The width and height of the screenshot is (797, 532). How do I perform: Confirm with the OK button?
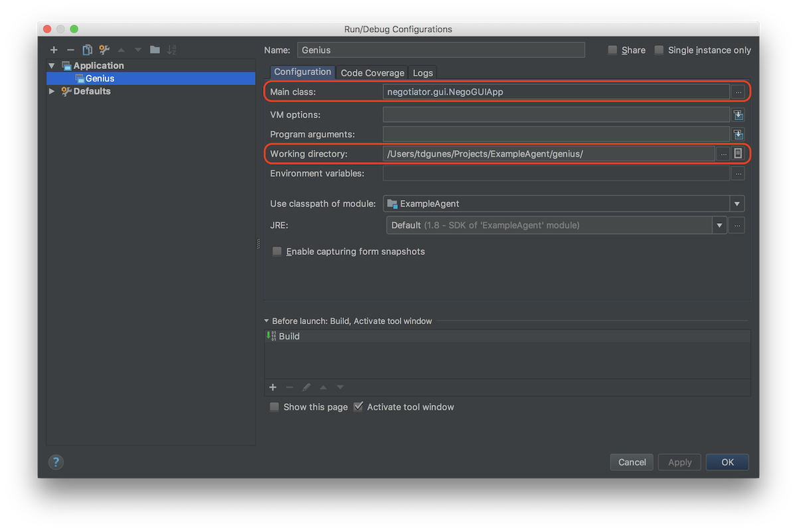pyautogui.click(x=727, y=462)
